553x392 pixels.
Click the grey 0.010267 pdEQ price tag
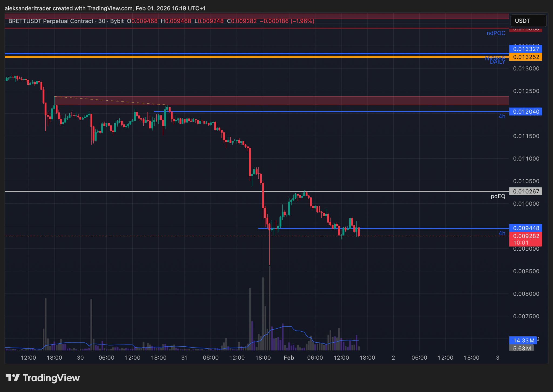tap(525, 191)
